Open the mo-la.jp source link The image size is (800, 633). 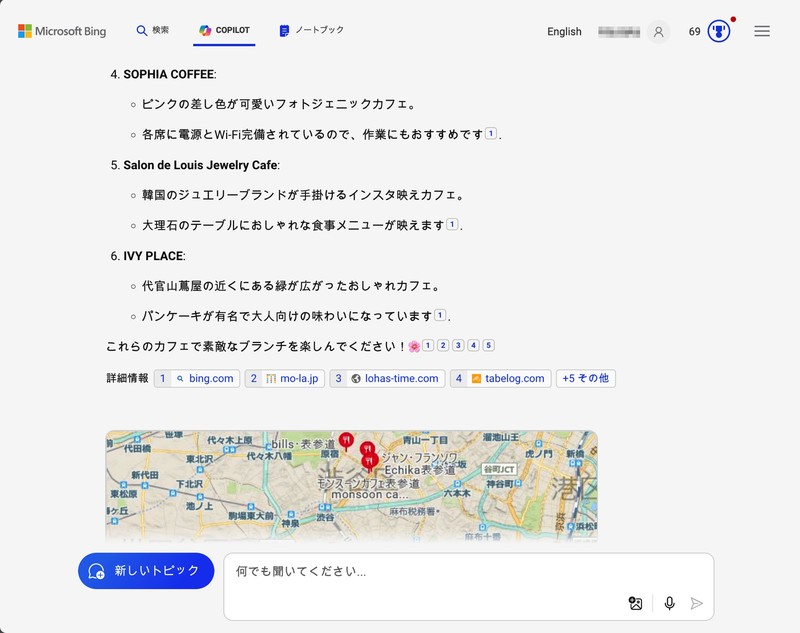285,378
